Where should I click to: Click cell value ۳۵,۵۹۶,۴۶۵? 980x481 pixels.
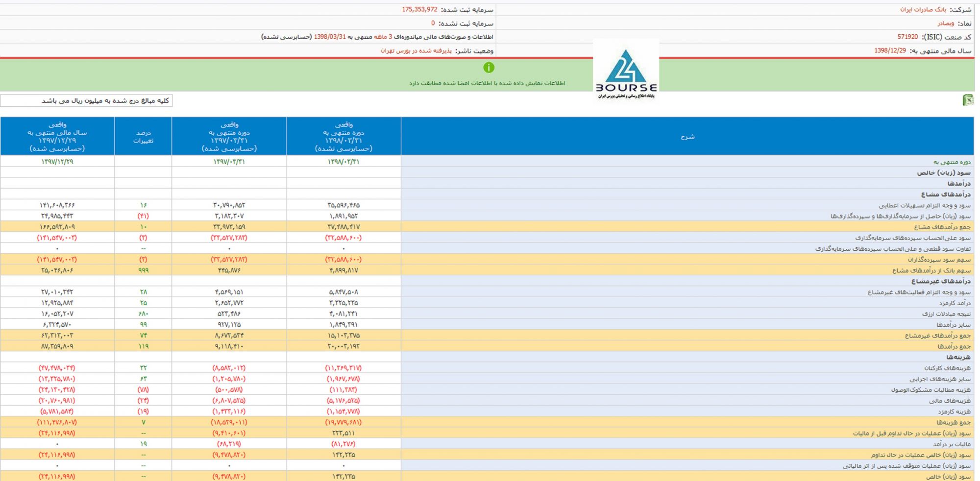pos(343,205)
